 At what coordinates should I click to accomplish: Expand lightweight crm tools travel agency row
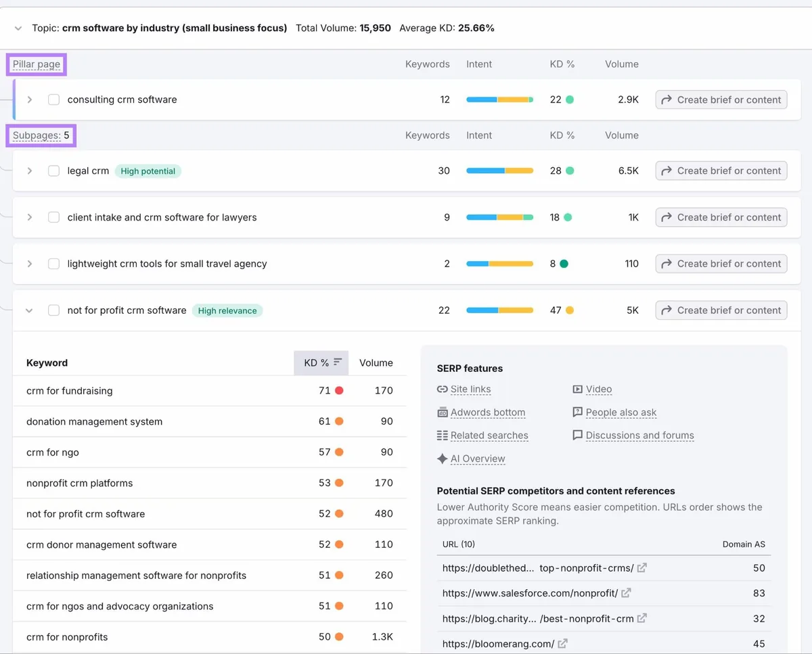tap(30, 264)
